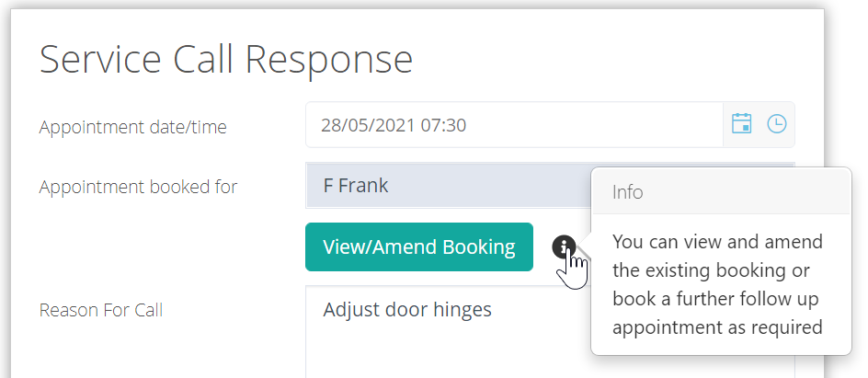This screenshot has height=378, width=868.
Task: Click the Info popover header bar
Action: tap(720, 192)
